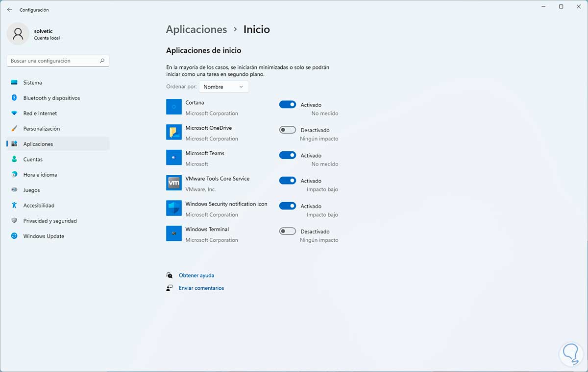Select Cuentas in sidebar
Viewport: 588px width, 372px height.
click(58, 159)
